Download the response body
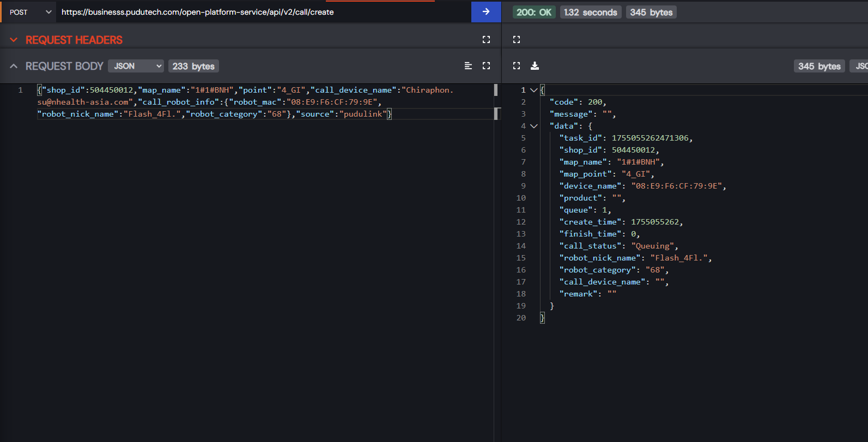Image resolution: width=868 pixels, height=442 pixels. click(535, 65)
